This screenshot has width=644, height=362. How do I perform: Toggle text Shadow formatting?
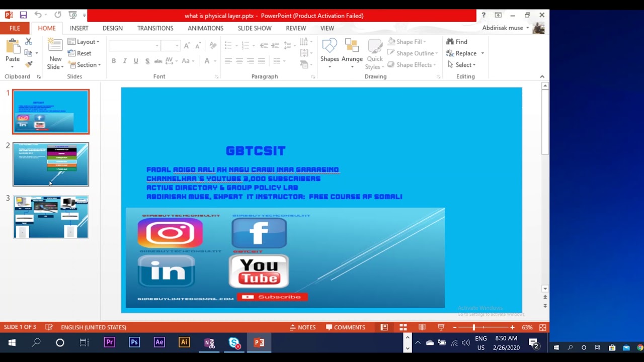pyautogui.click(x=147, y=61)
